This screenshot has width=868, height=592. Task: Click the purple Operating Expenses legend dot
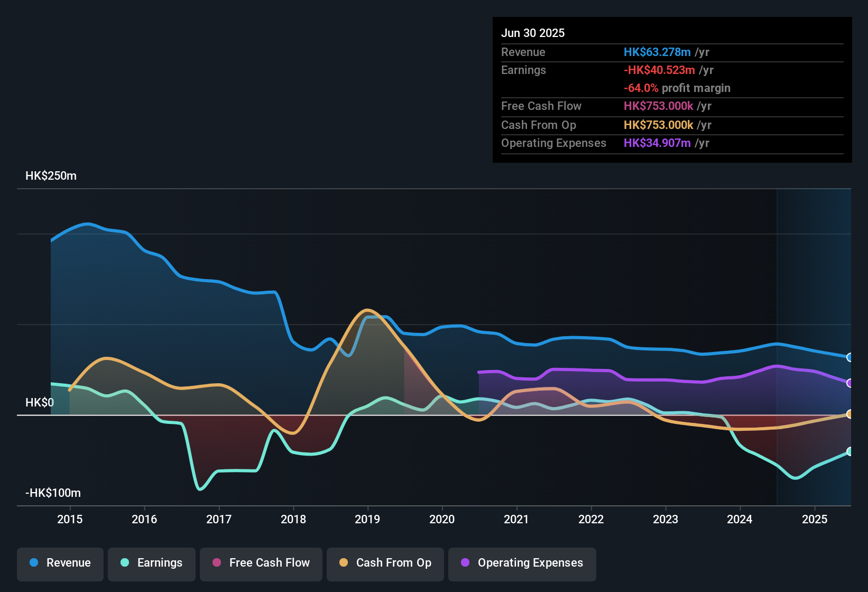coord(466,563)
